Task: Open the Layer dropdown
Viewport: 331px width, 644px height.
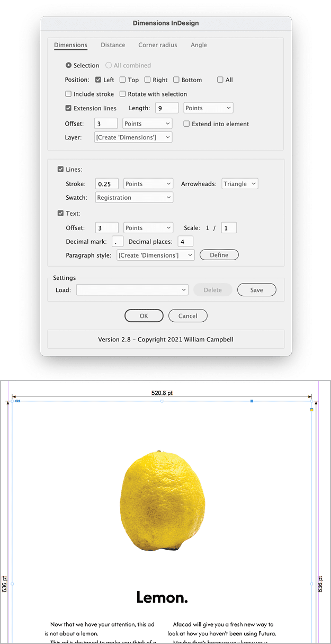Action: tap(133, 138)
